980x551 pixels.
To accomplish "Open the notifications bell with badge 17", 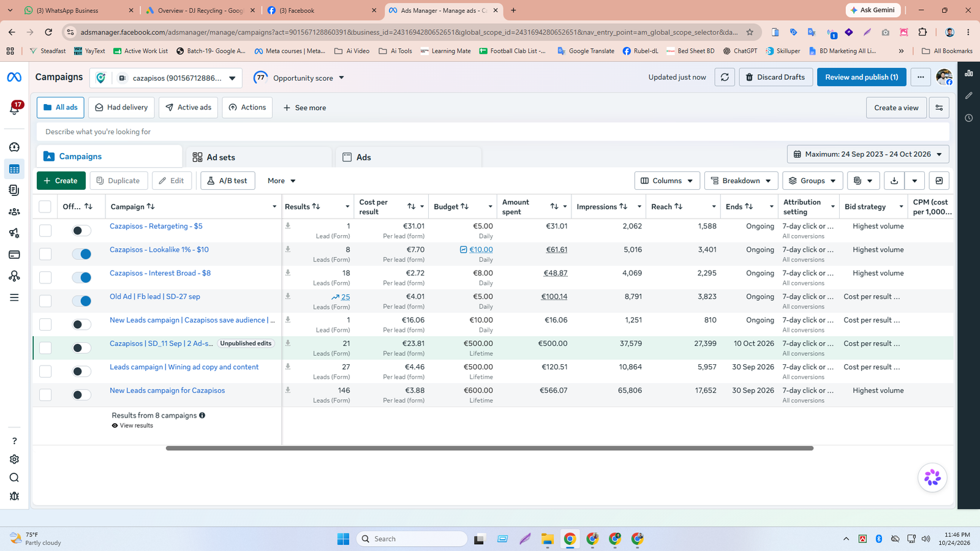I will point(15,108).
